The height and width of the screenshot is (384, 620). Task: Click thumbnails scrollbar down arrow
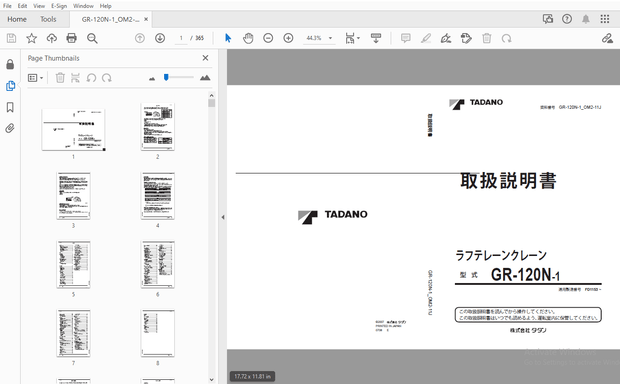click(212, 380)
